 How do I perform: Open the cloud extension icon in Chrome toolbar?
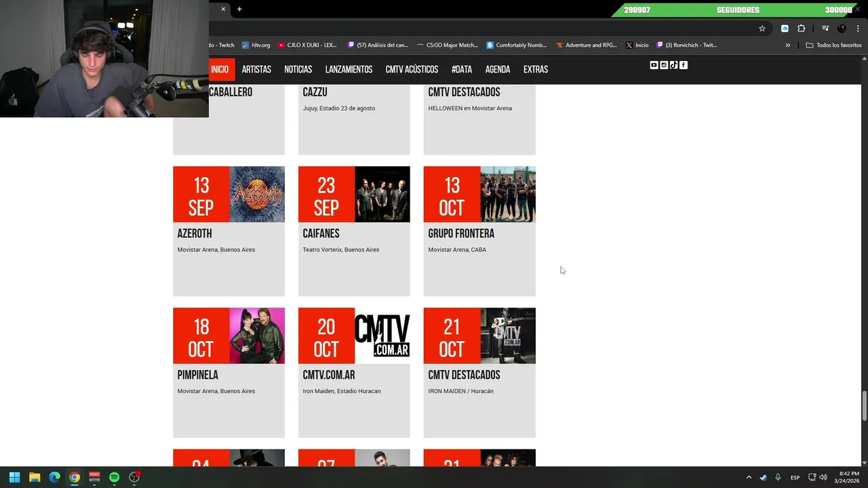(785, 28)
